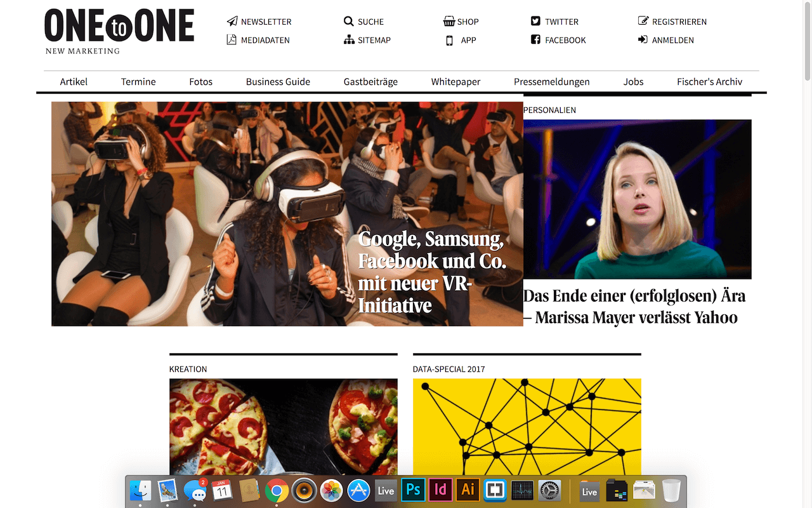Switch to Google Chrome in dock

coord(277,490)
